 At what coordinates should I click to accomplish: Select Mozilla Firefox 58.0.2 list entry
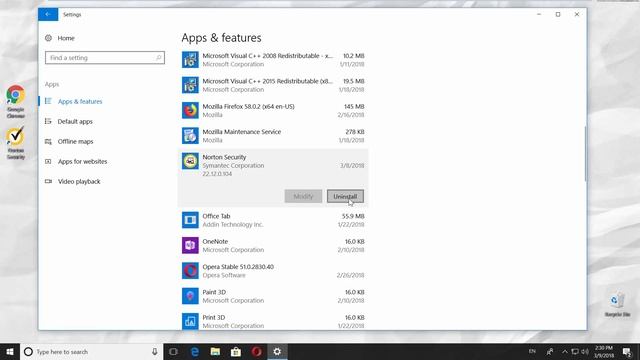273,110
